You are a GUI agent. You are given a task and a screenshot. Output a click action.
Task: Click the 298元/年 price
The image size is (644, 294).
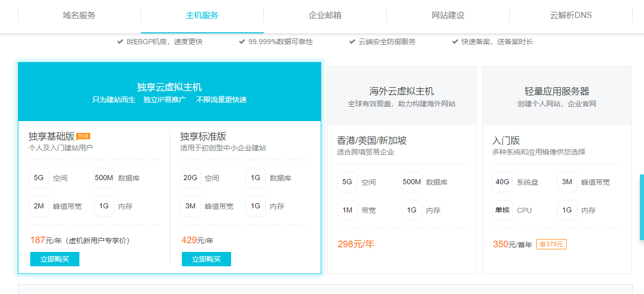coord(356,244)
